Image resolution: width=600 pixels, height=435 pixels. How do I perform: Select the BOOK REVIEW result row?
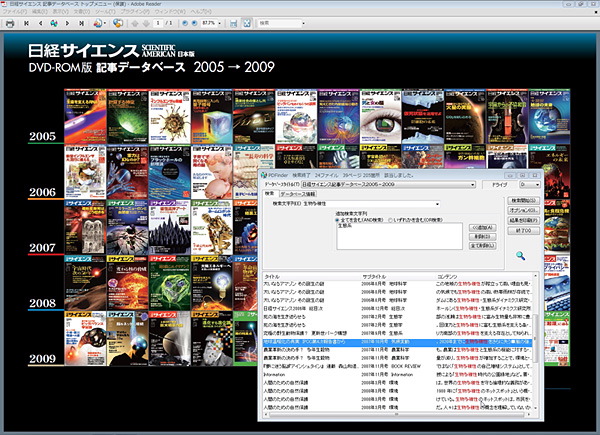tap(398, 367)
